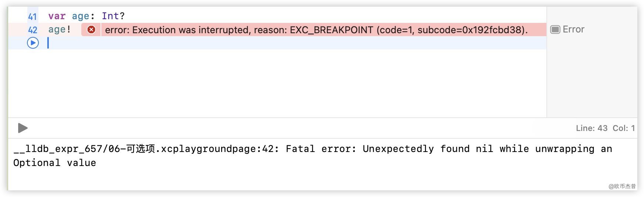Click the "age!" force-unwrap expression

tap(59, 30)
